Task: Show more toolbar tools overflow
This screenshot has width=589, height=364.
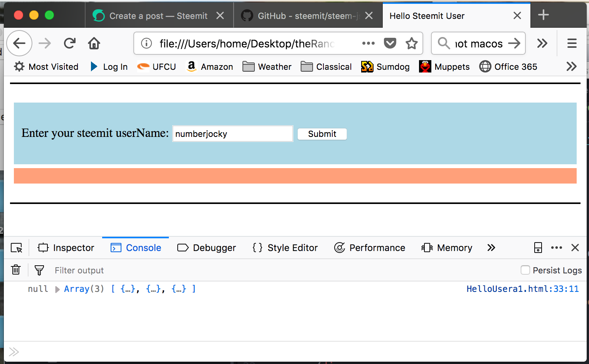Action: 542,43
